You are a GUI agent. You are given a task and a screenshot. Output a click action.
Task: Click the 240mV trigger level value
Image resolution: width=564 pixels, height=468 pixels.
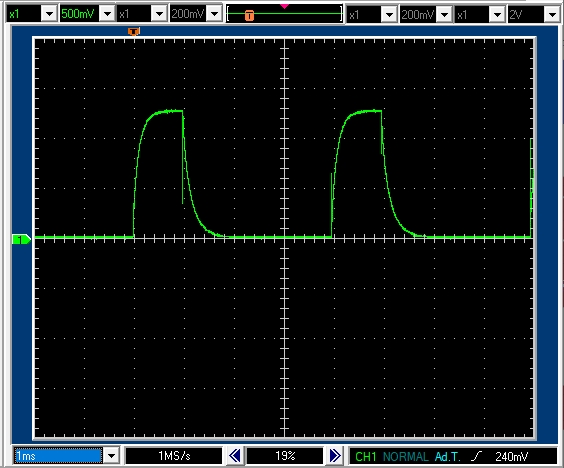pyautogui.click(x=511, y=456)
